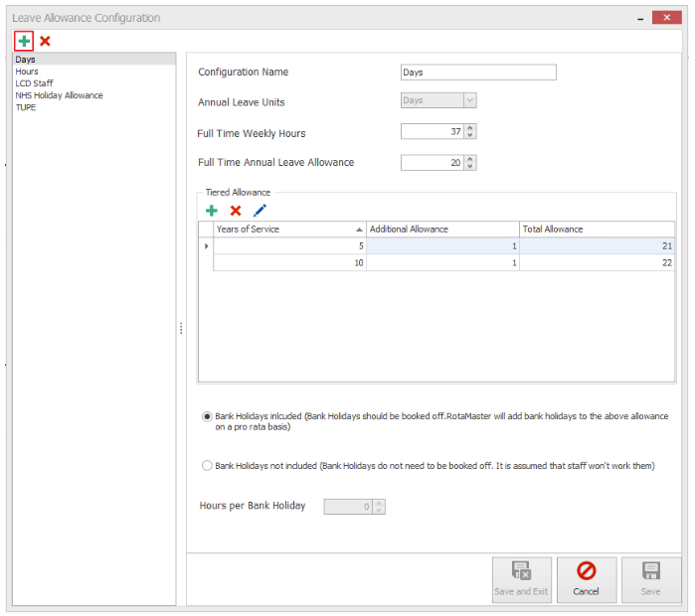695x616 pixels.
Task: Edit tier using blue pencil icon
Action: tap(260, 211)
